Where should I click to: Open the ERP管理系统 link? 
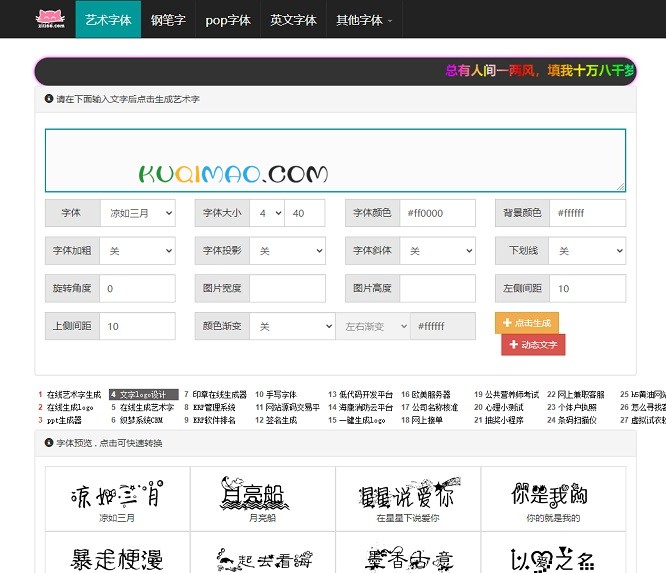coord(214,407)
